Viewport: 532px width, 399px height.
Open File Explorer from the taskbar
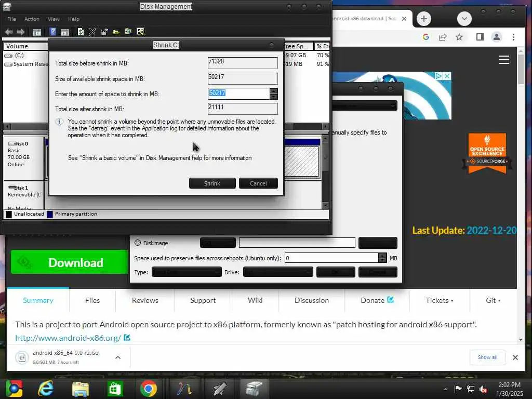coord(81,389)
